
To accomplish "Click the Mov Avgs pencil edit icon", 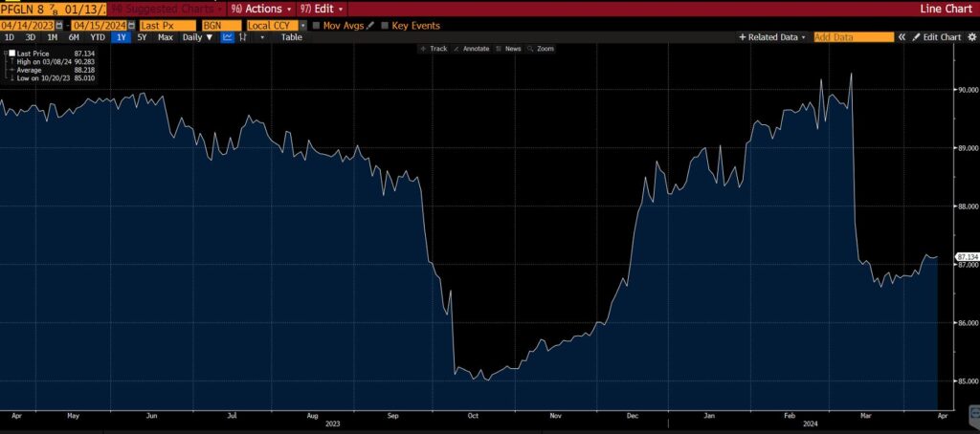I will click(369, 24).
